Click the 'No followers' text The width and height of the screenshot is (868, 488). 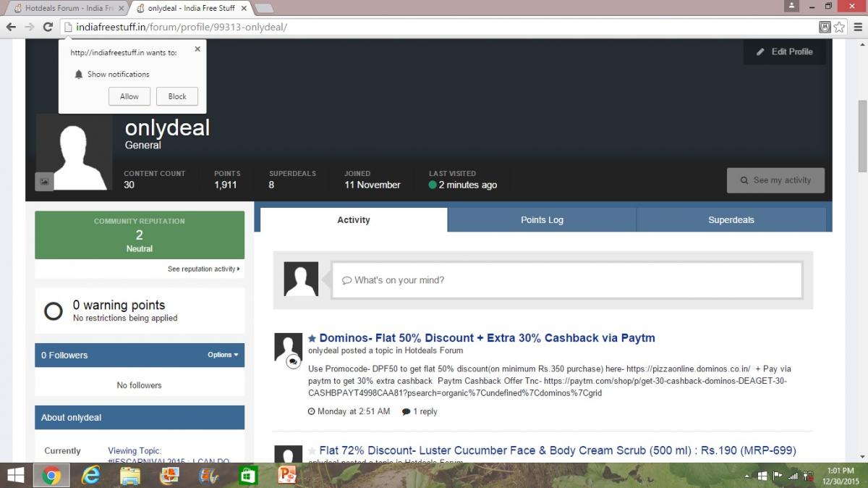coord(140,385)
